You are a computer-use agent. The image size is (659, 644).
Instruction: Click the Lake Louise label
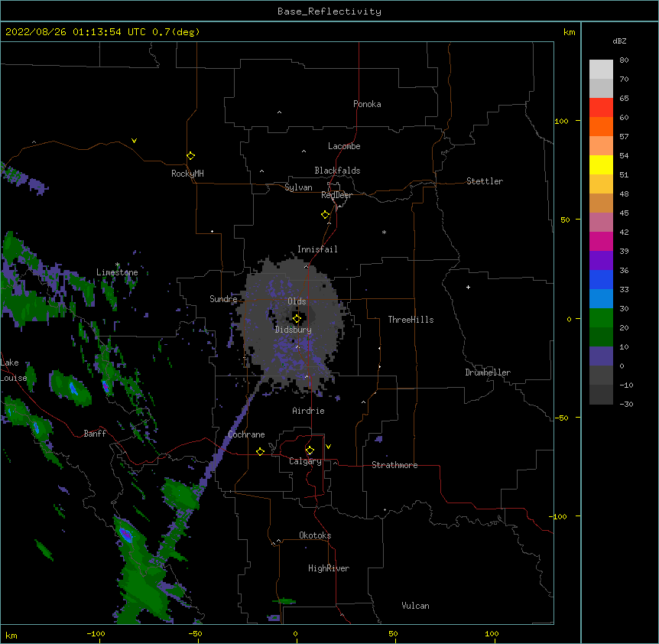[14, 370]
